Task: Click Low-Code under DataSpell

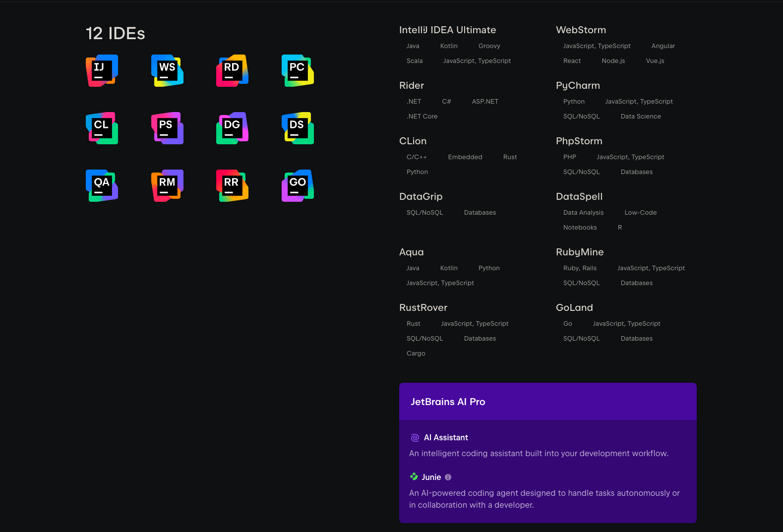Action: point(641,213)
